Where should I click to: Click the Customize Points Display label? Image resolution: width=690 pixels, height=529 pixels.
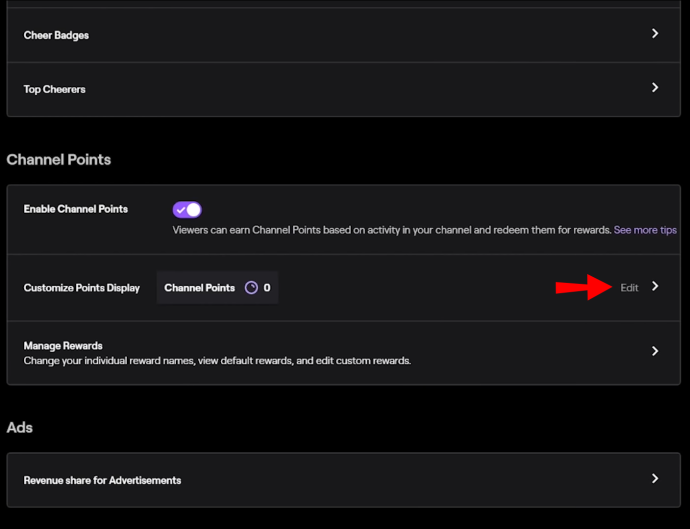click(x=81, y=288)
